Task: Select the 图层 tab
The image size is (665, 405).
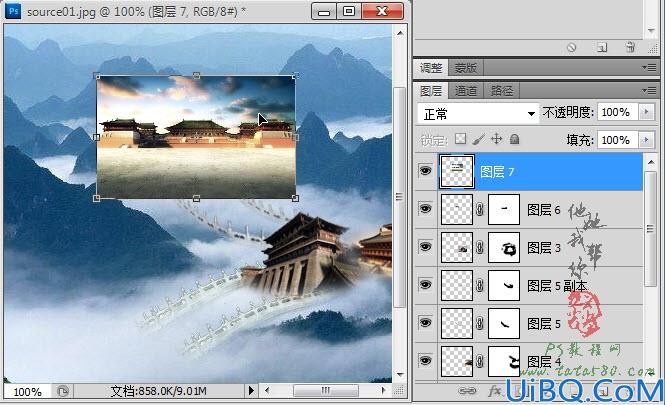Action: click(431, 91)
